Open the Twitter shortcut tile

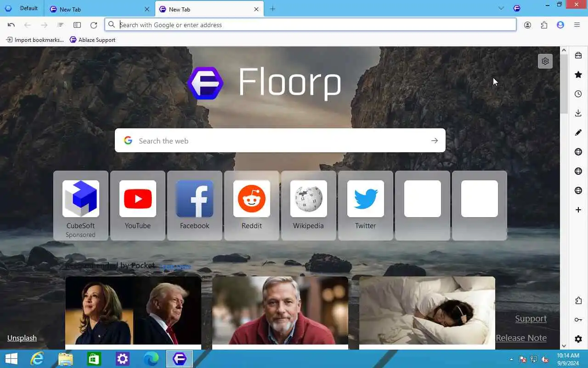pyautogui.click(x=366, y=206)
